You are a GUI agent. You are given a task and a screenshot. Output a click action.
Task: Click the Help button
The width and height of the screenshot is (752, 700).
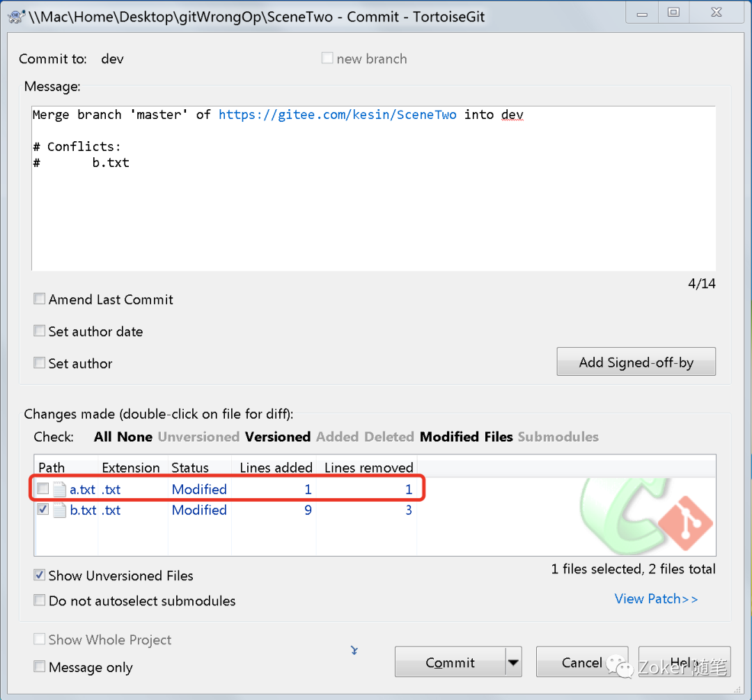[x=684, y=662]
